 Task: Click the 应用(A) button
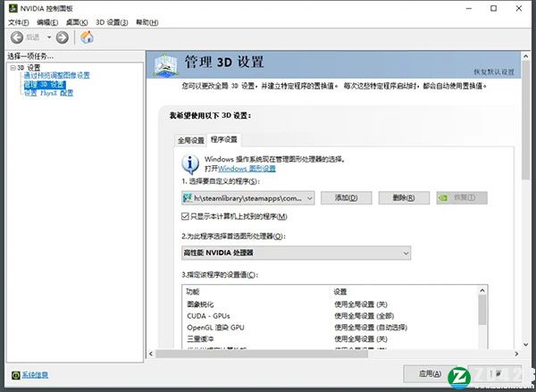point(430,374)
